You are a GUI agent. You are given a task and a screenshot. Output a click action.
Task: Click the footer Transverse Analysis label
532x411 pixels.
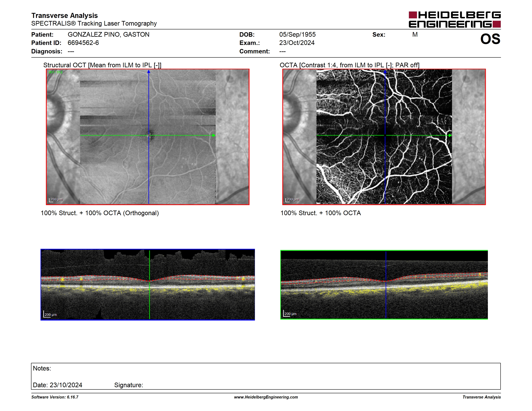482,397
